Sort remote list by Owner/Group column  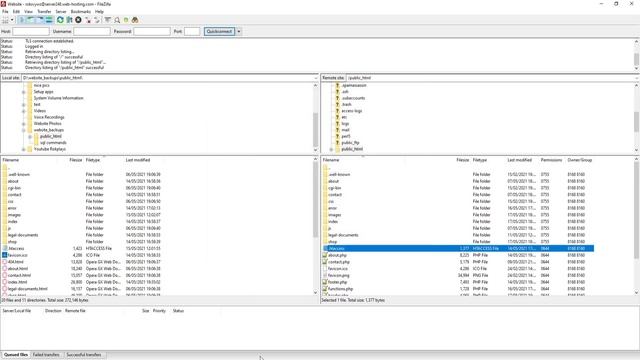[580, 160]
